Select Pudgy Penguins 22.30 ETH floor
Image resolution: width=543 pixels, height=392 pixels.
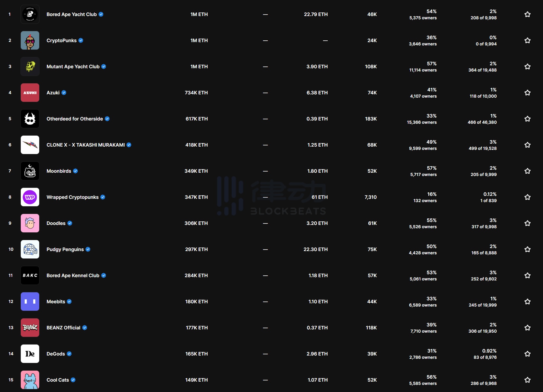pos(316,249)
